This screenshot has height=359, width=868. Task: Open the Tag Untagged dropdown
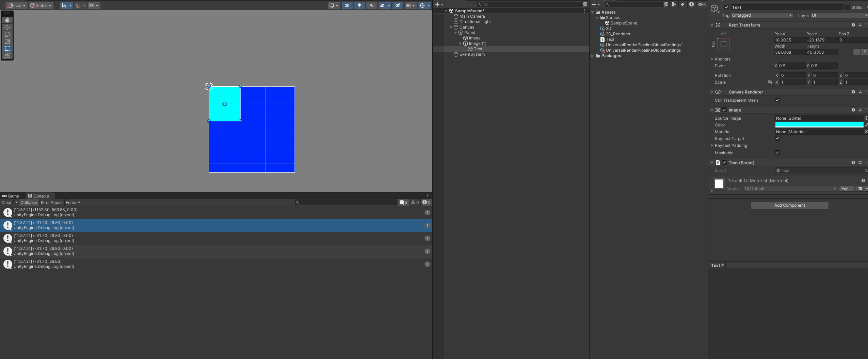point(762,15)
